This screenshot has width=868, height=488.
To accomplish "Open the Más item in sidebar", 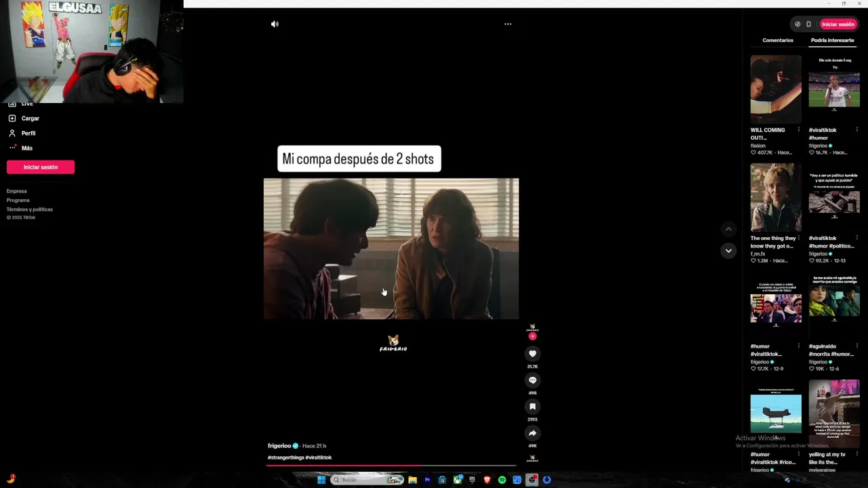I will click(x=20, y=148).
